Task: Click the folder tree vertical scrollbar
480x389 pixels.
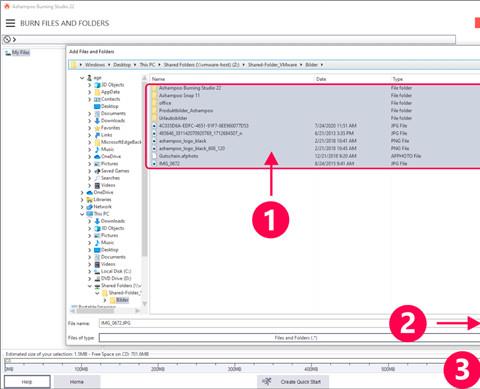Action: click(x=145, y=170)
